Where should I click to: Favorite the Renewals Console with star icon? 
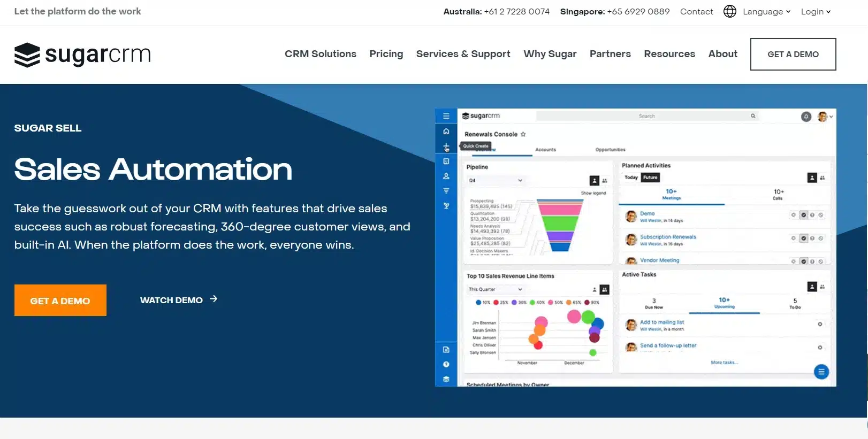(x=523, y=134)
